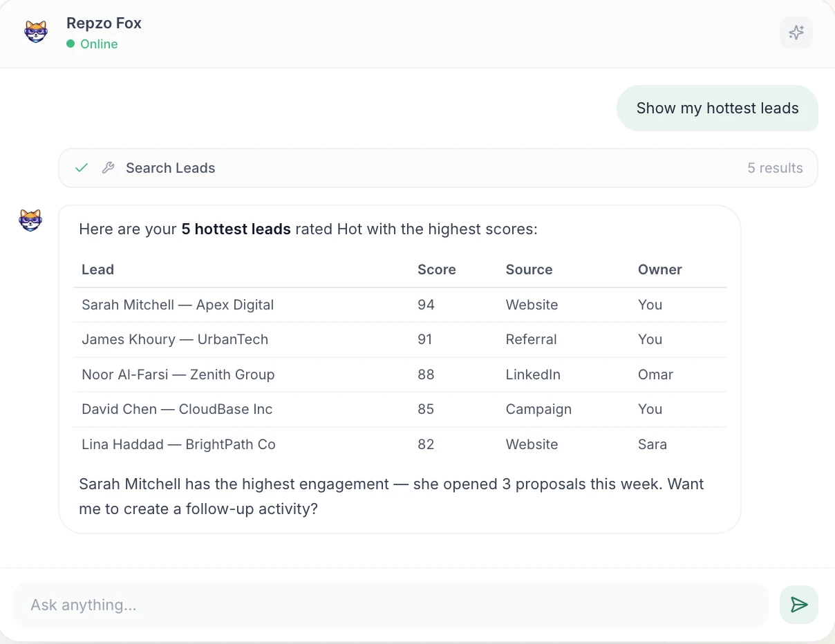Click the Lead column header
Screen dimensions: 835x644
tap(97, 269)
